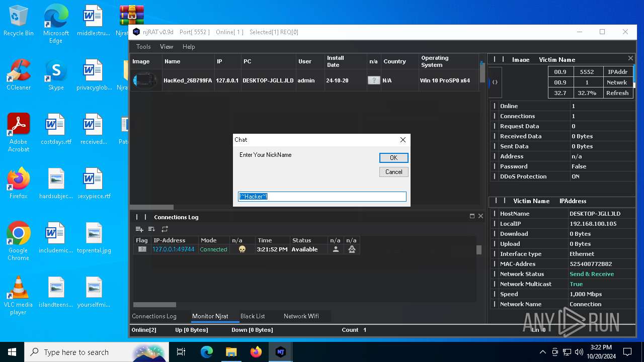Open File Explorer from taskbar
Viewport: 644px width, 362px height.
(231, 352)
